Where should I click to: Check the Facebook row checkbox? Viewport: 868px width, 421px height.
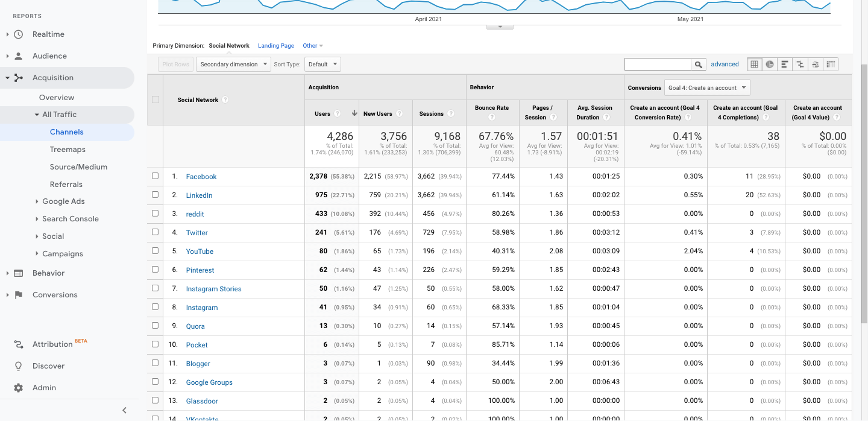155,176
